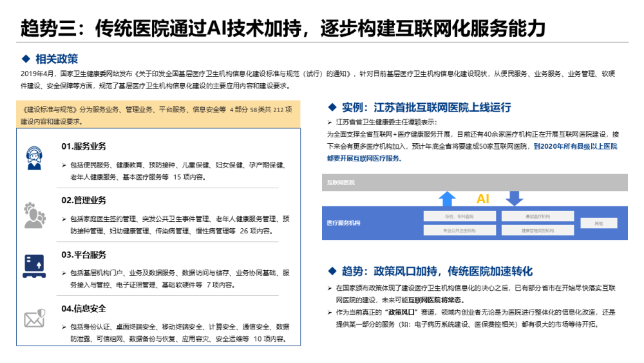This screenshot has width=644, height=363.
Task: Select the heading 04.信息安全
Action: coord(84,308)
